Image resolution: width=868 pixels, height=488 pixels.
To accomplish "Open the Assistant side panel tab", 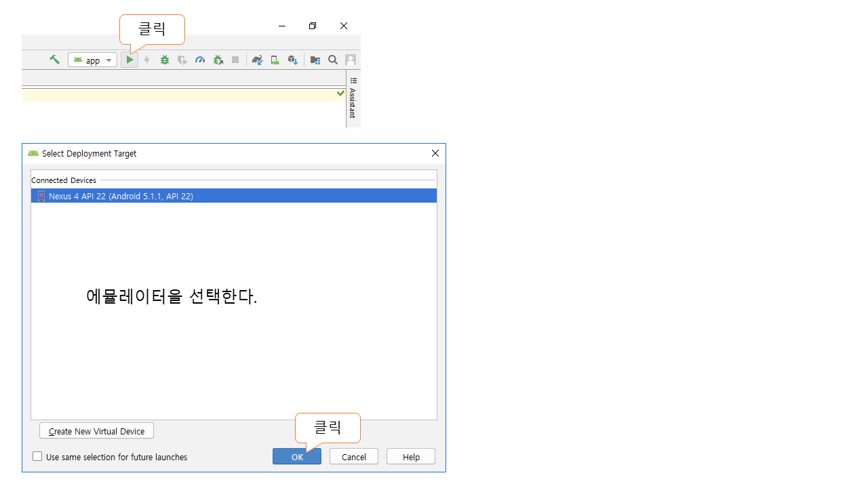I will point(353,102).
